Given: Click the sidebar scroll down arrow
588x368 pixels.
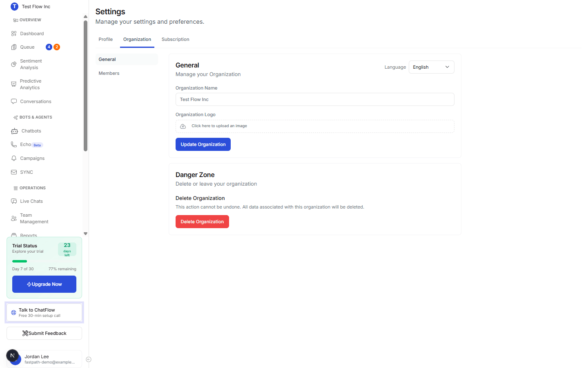Looking at the screenshot, I should coord(85,234).
